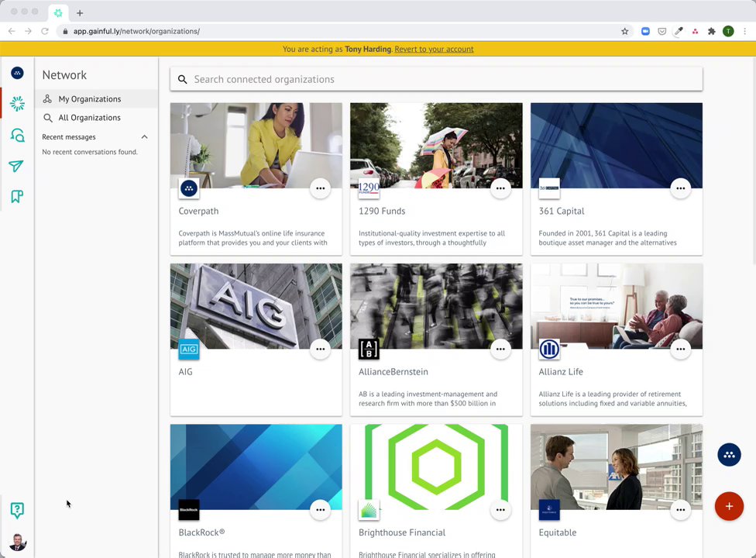Open a new browser tab

pos(80,13)
